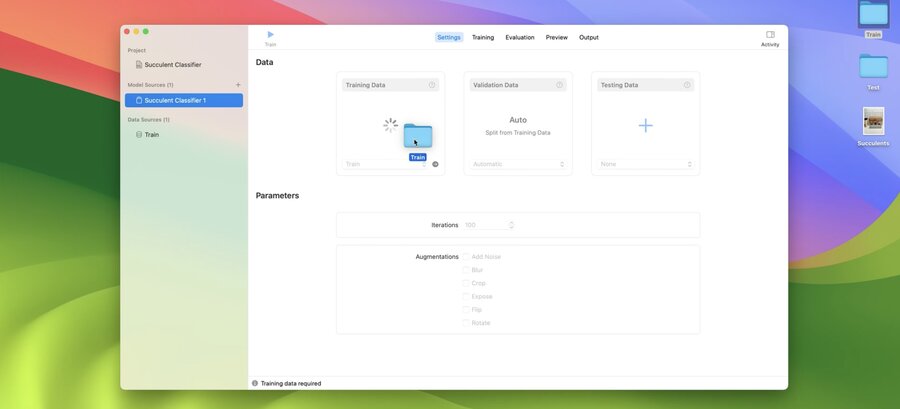Check the Rotate augmentation option
This screenshot has width=900, height=409.
coord(466,323)
